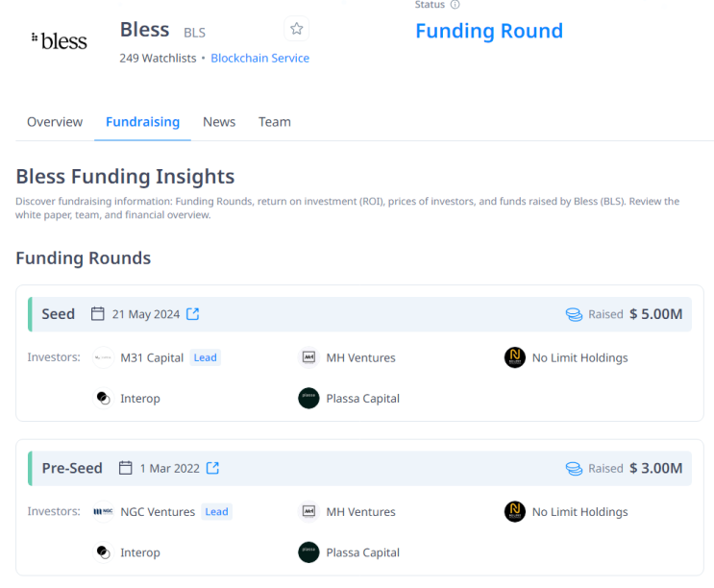Click Interop logo in Seed round
714x588 pixels.
[x=104, y=398]
